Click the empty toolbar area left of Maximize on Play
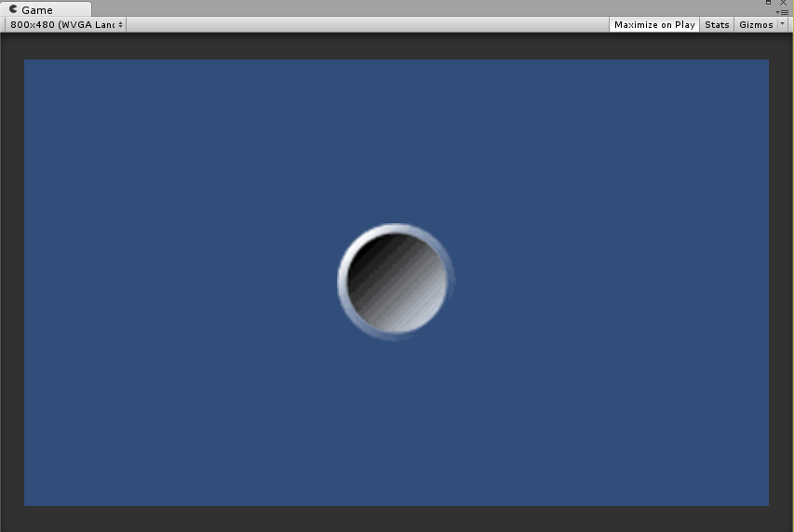Screen dimensions: 794x532 point(372,24)
